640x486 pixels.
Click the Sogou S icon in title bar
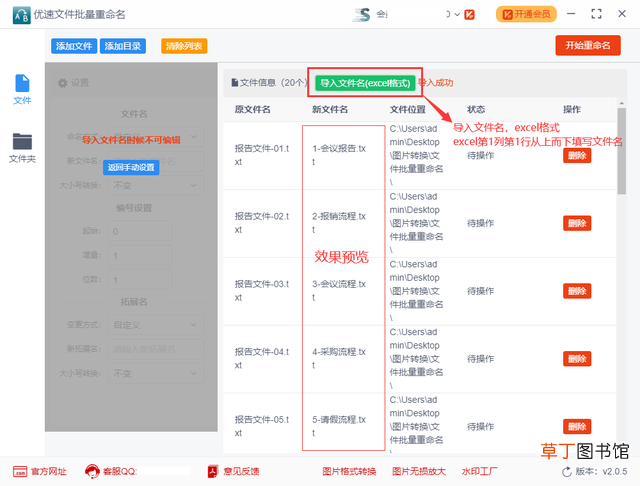(362, 15)
